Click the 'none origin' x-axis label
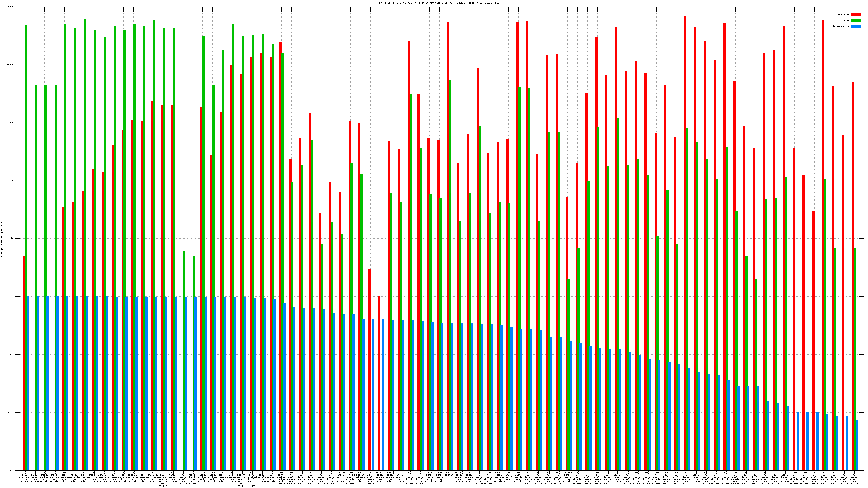Image resolution: width=868 pixels, height=488 pixels. 449,474
